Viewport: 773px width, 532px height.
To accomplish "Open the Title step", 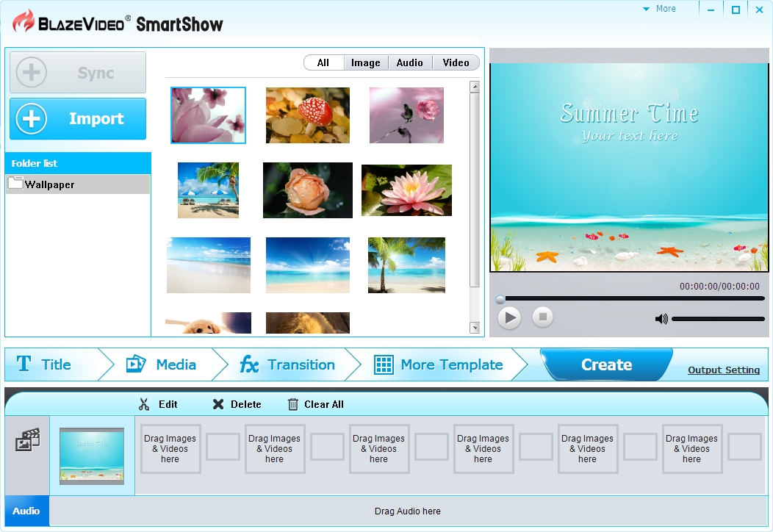I will (46, 364).
